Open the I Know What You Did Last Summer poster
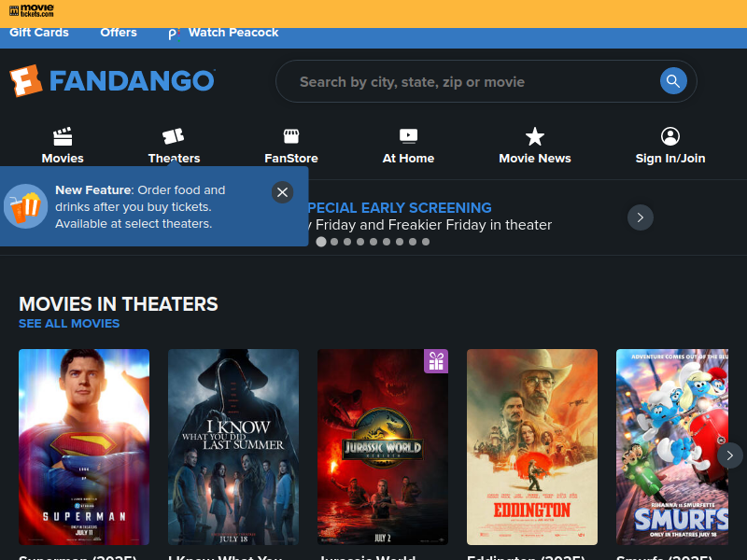Image resolution: width=747 pixels, height=560 pixels. (233, 447)
